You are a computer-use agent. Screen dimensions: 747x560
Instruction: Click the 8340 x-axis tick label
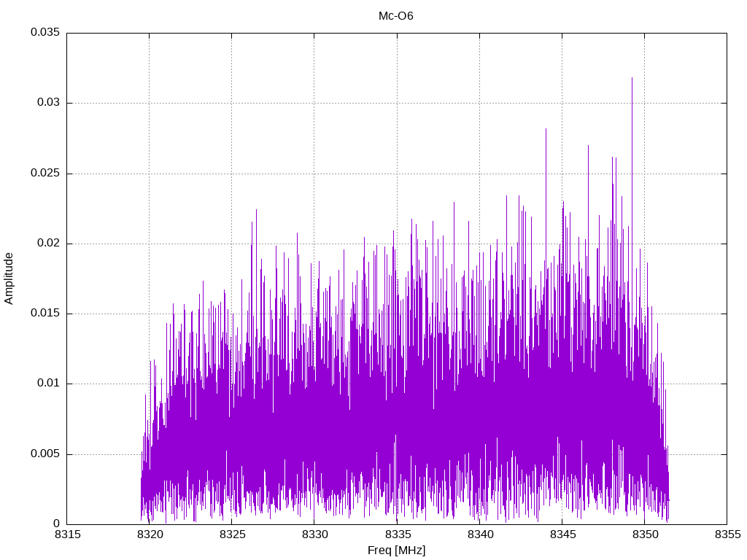(479, 536)
